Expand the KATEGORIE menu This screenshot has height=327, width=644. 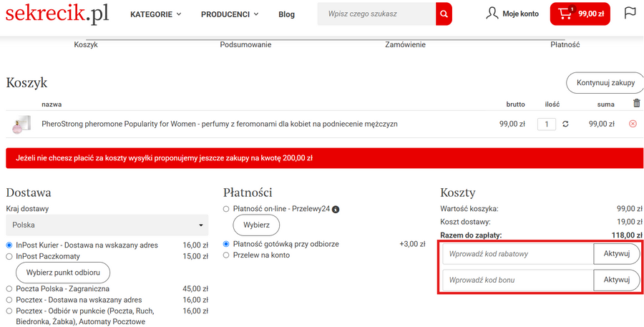(155, 14)
